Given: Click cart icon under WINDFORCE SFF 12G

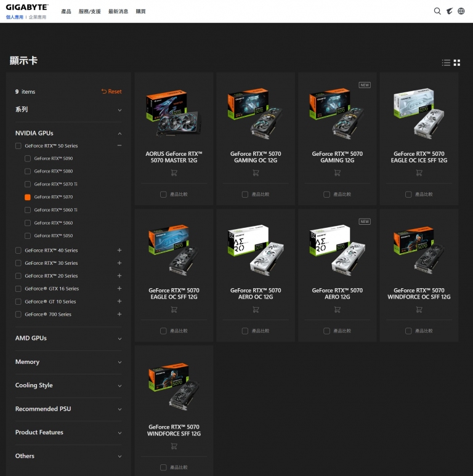Looking at the screenshot, I should tap(174, 446).
